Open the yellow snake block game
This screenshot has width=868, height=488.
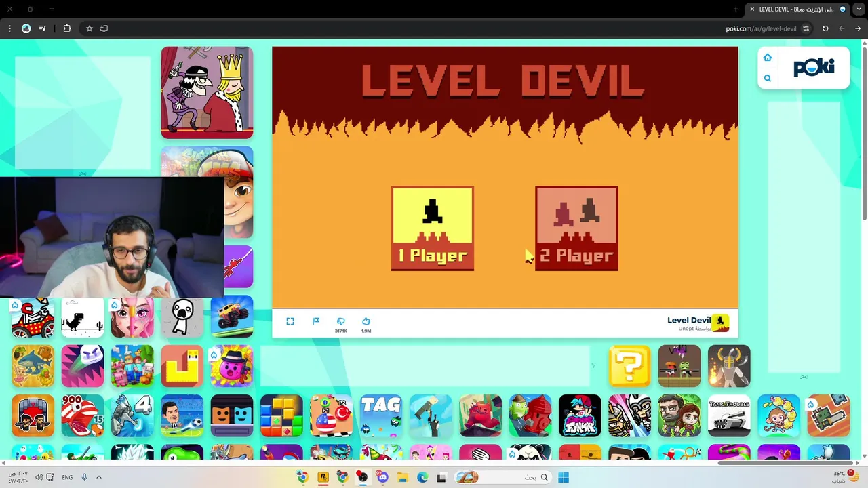click(182, 366)
